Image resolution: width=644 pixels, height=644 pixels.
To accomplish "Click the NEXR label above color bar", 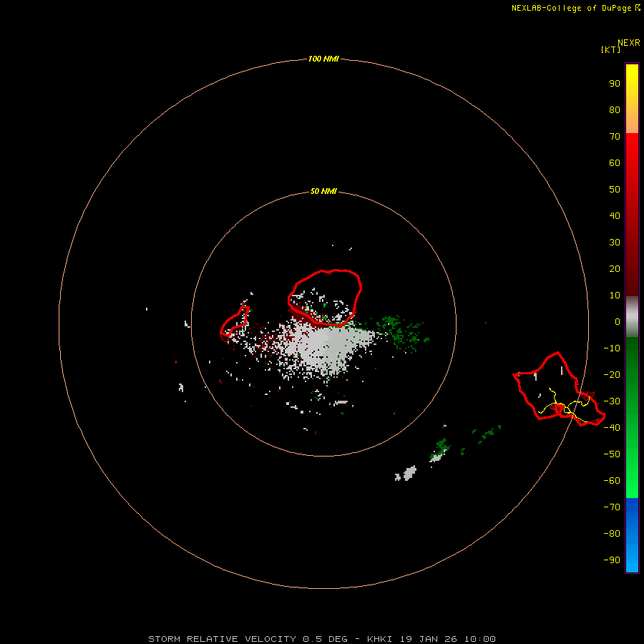I will click(629, 42).
